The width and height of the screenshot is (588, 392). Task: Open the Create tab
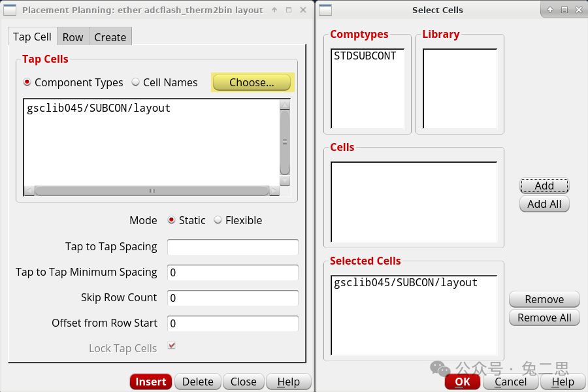point(110,37)
